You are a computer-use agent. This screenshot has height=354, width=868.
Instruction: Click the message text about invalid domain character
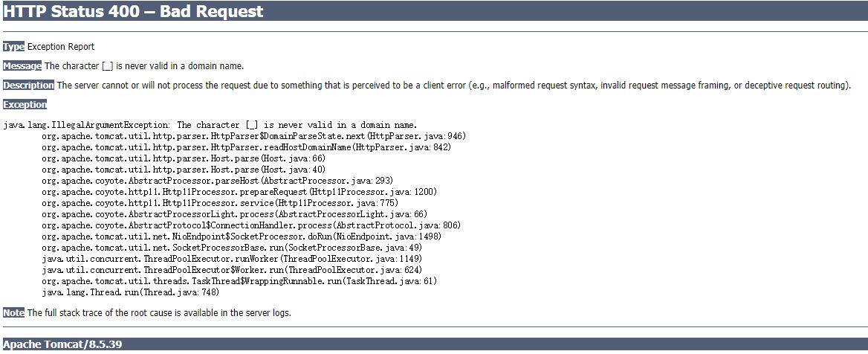[144, 66]
